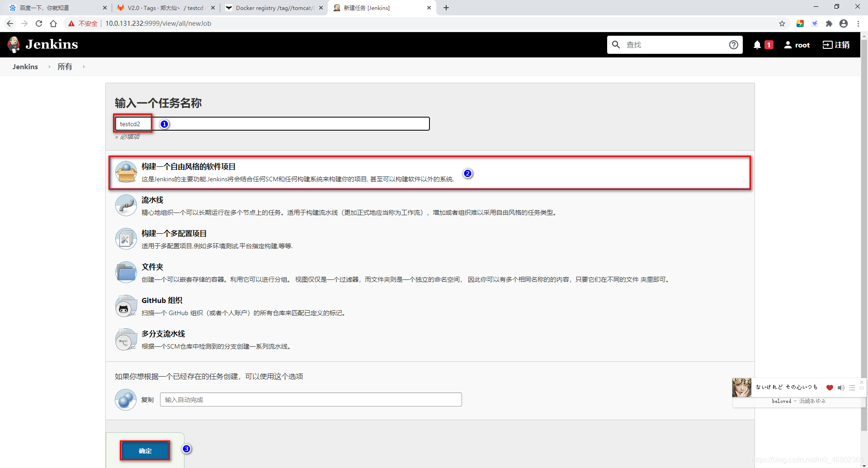Select the 流水线 pipeline icon
The width and height of the screenshot is (868, 468).
[x=126, y=206]
